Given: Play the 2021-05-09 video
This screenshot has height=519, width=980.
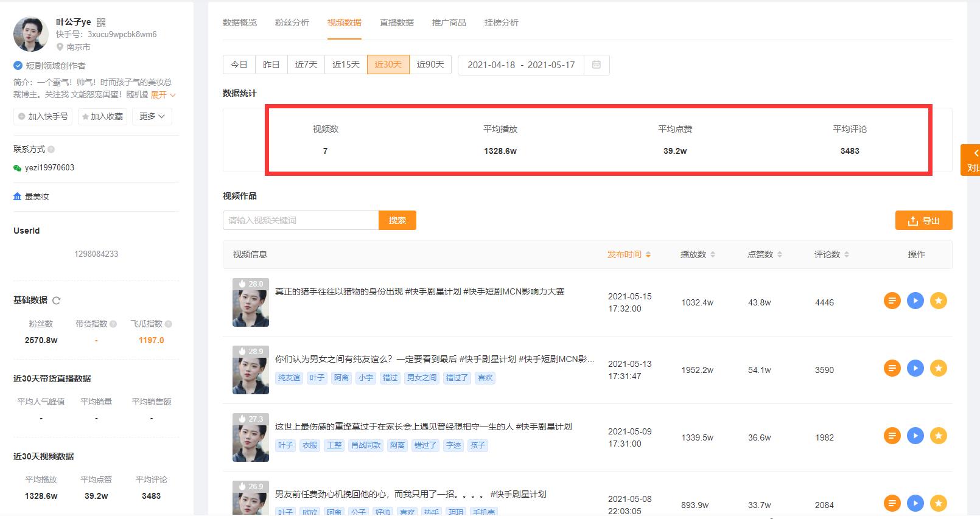Looking at the screenshot, I should coord(915,436).
